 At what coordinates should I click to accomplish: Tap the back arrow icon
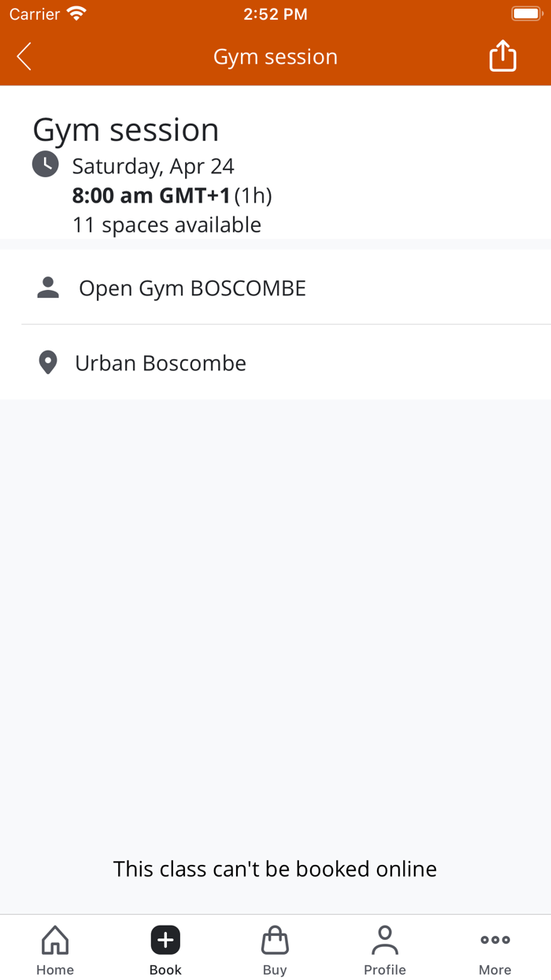pos(24,57)
